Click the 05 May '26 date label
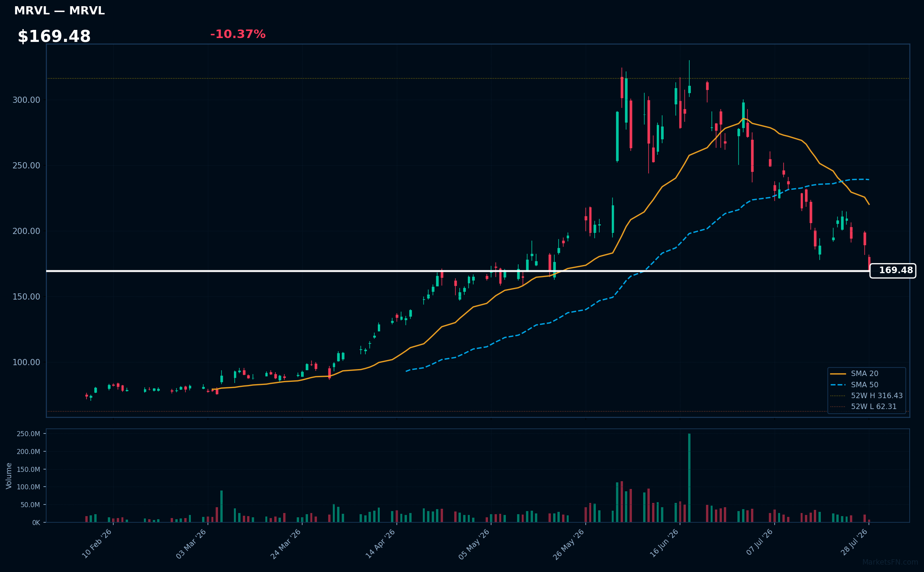This screenshot has width=924, height=572. point(474,544)
